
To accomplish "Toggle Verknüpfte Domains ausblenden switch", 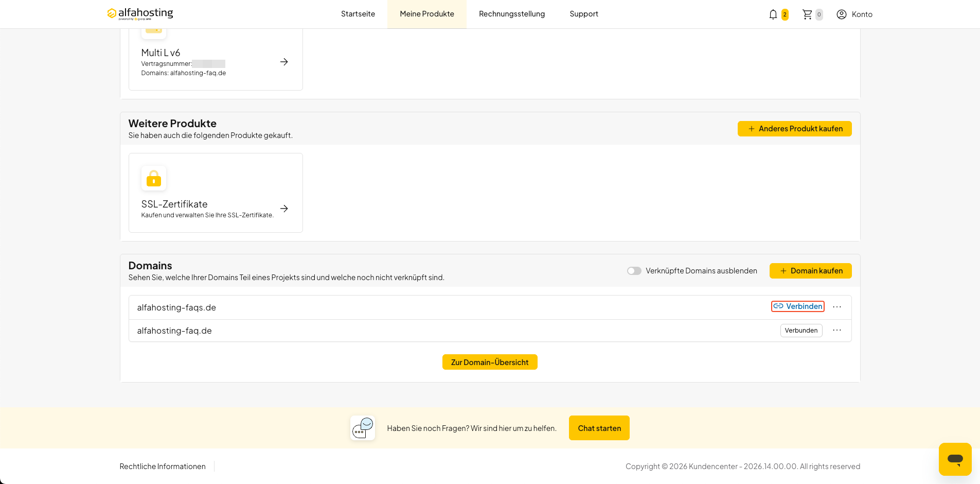I will [x=634, y=271].
